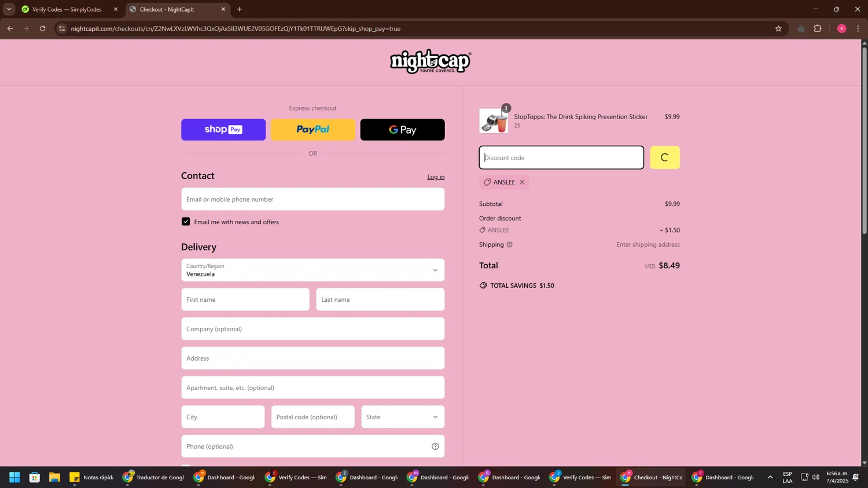Click the Company (optional) field

tap(312, 329)
